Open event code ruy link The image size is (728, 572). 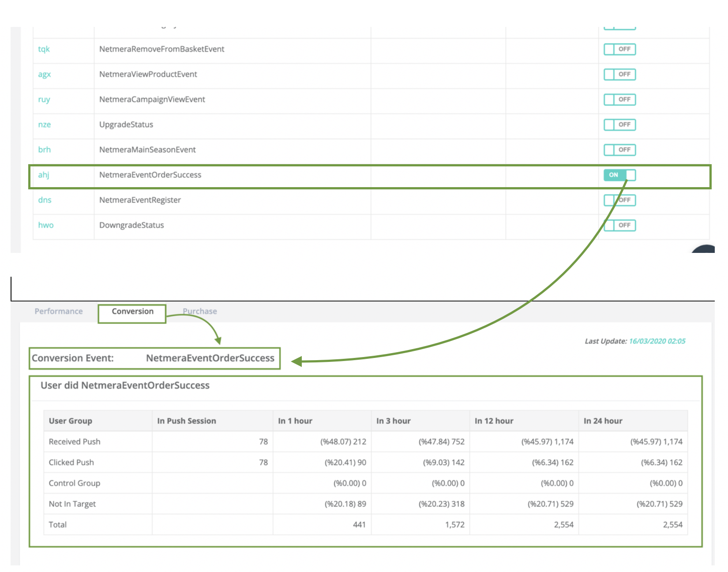click(x=44, y=99)
